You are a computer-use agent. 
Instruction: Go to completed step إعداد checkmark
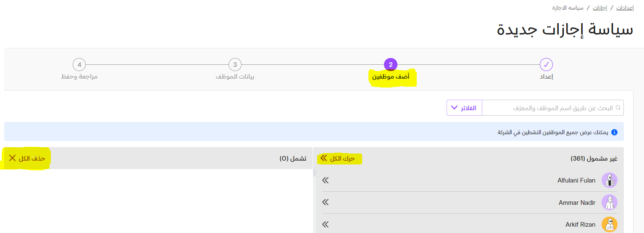pyautogui.click(x=546, y=65)
